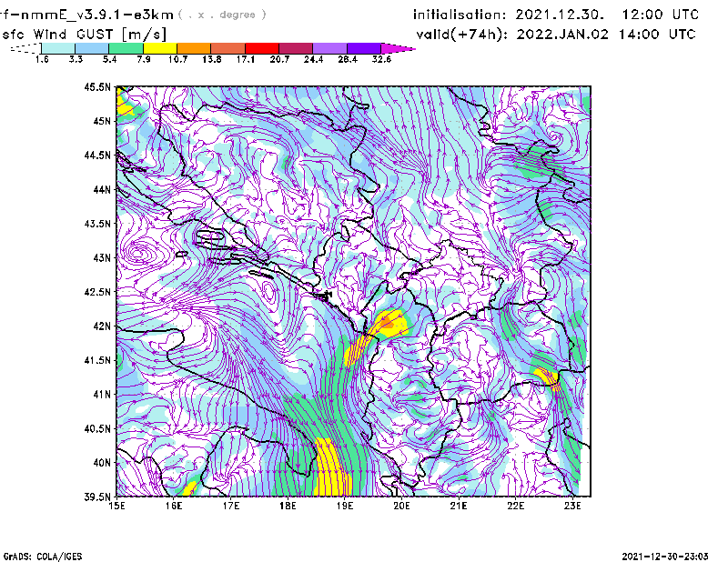728x562 pixels.
Task: Click the yellow legend swatch (7.9–10.7)
Action: [160, 48]
